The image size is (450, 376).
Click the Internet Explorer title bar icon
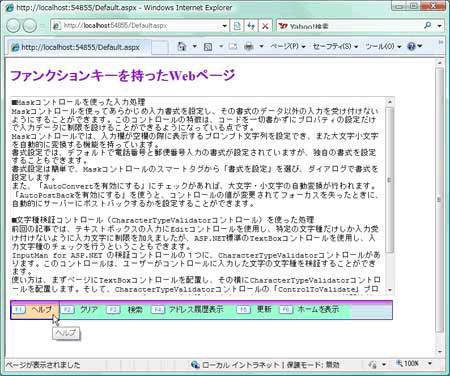10,7
